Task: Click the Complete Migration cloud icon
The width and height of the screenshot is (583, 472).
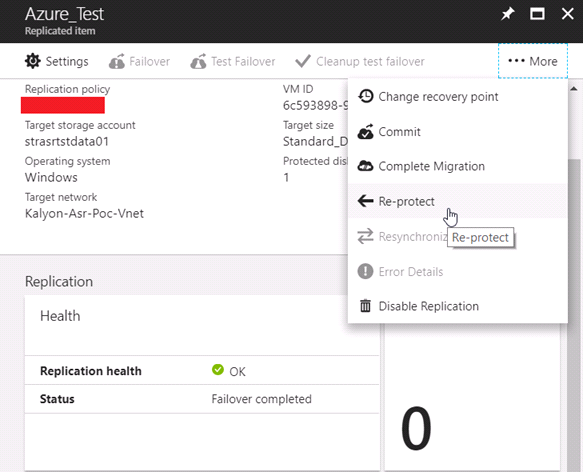Action: point(365,166)
